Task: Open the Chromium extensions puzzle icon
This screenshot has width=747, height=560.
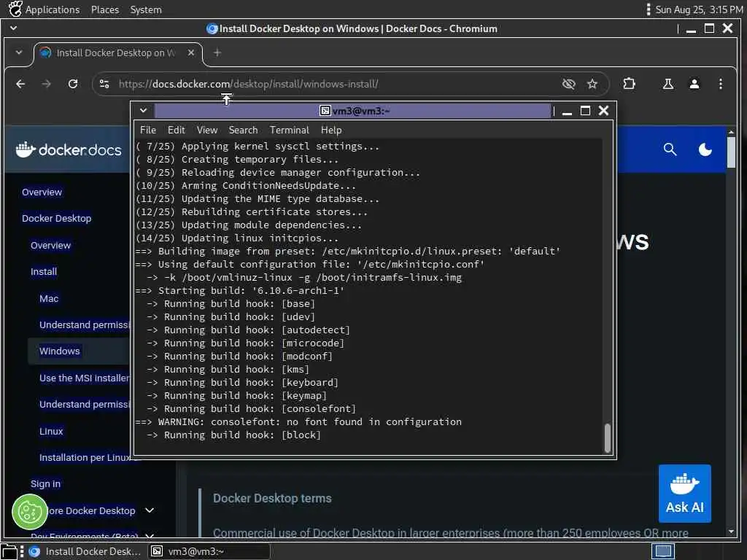Action: tap(629, 84)
